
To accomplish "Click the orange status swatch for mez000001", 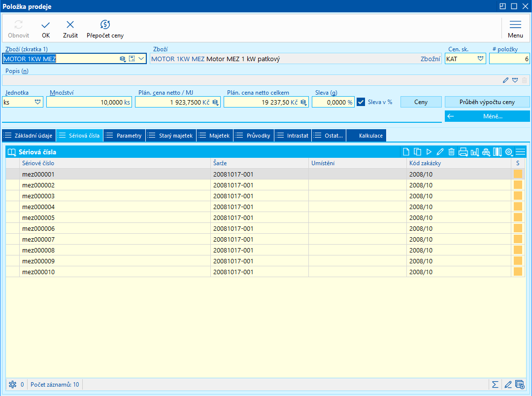I will pyautogui.click(x=518, y=174).
